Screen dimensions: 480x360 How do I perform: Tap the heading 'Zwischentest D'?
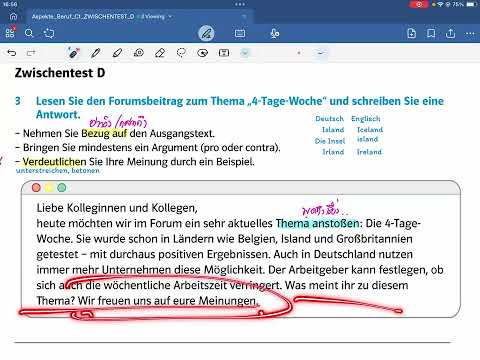(x=60, y=73)
